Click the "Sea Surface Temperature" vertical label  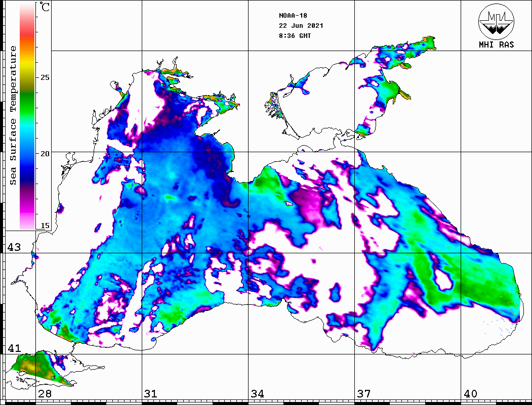coord(13,115)
